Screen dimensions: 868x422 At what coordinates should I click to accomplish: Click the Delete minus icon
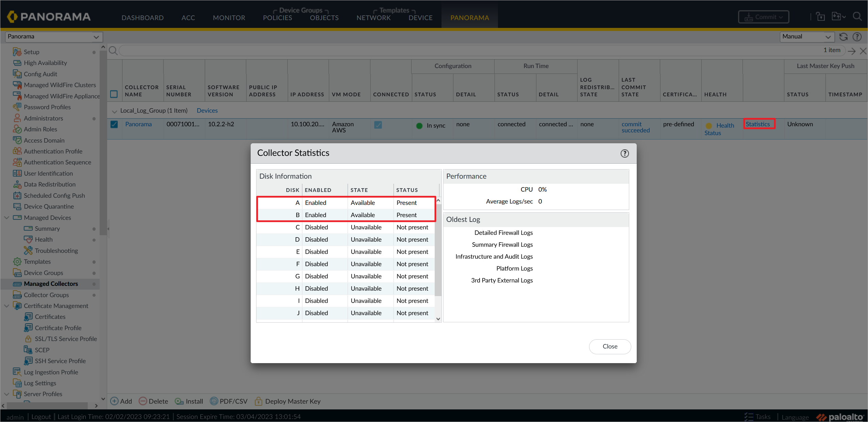[143, 401]
